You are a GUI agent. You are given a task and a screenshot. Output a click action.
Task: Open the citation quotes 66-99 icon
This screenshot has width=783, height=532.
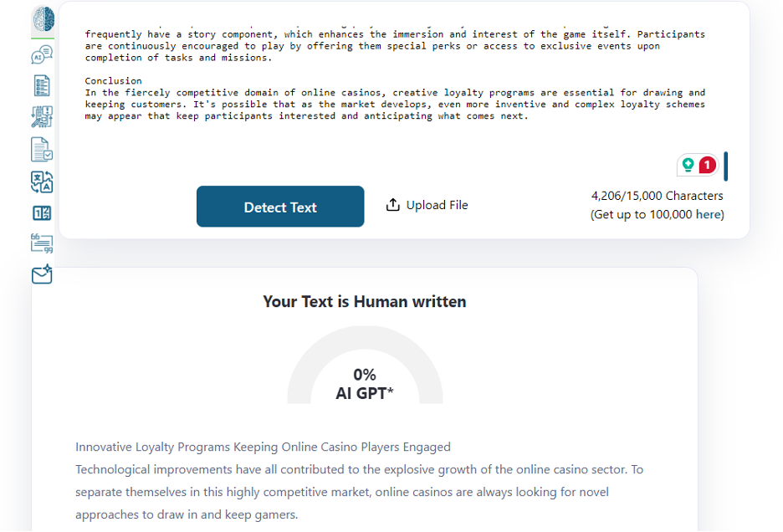[42, 243]
